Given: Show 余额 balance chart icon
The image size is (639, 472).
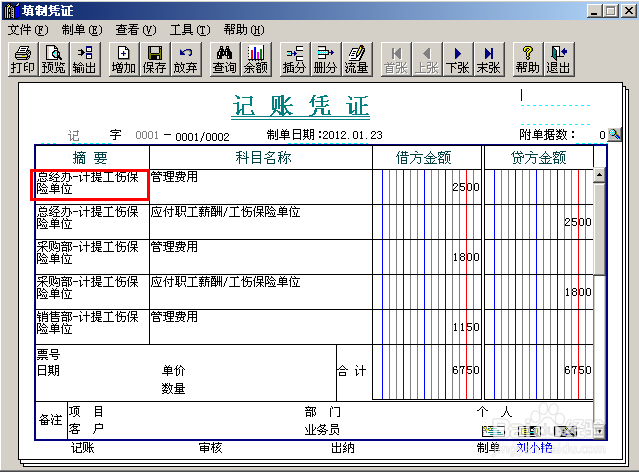Looking at the screenshot, I should pos(256,60).
